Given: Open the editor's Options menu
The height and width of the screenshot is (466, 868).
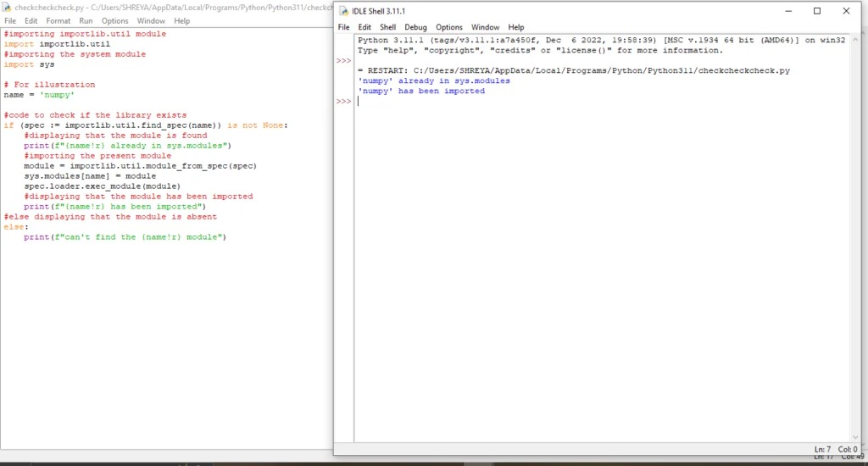Looking at the screenshot, I should click(114, 21).
